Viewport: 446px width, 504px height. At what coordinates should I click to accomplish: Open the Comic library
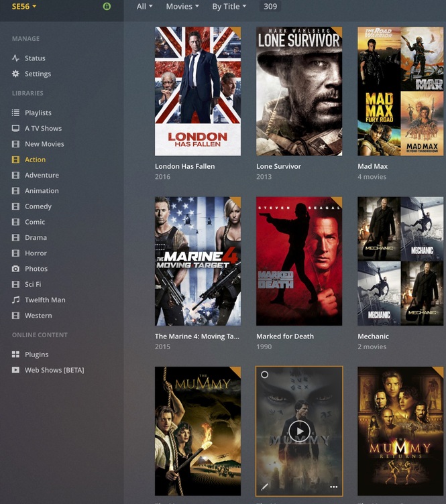pos(35,222)
